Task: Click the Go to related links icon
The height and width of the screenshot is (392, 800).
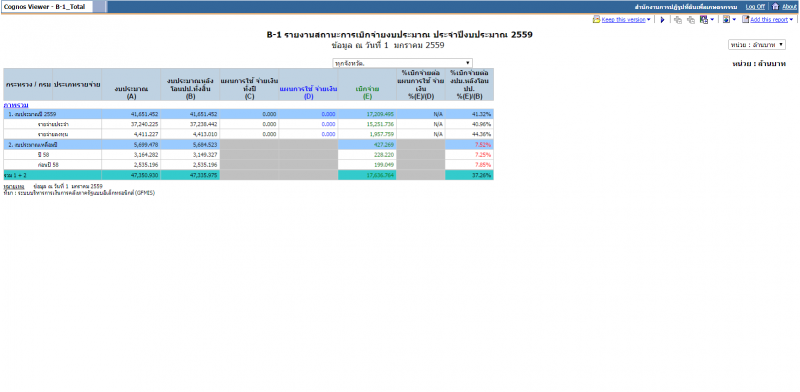Action: [x=704, y=19]
